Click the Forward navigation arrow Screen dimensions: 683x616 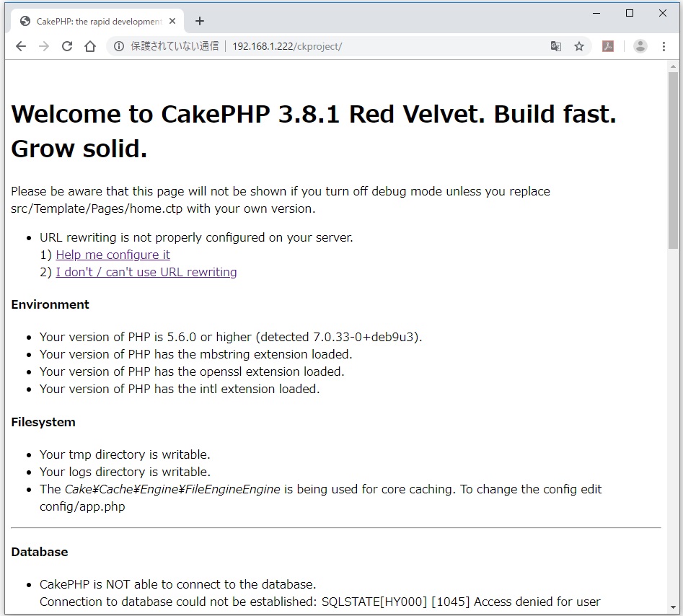point(44,46)
